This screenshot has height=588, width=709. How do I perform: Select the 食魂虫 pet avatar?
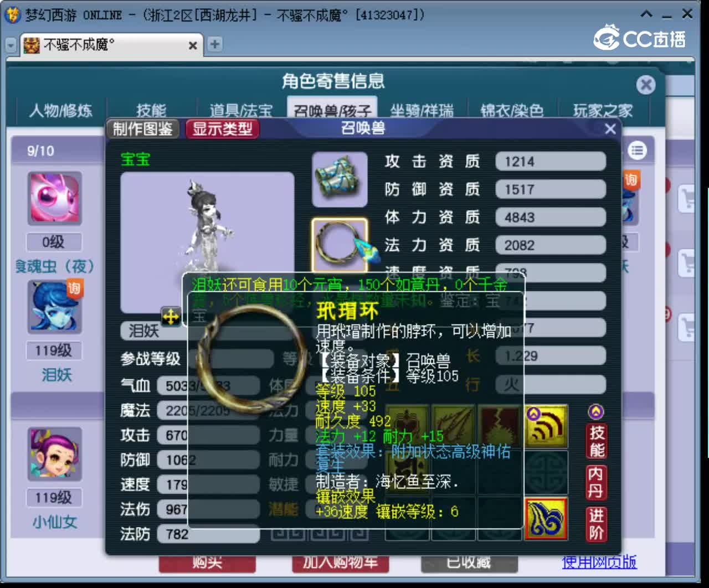coord(55,198)
